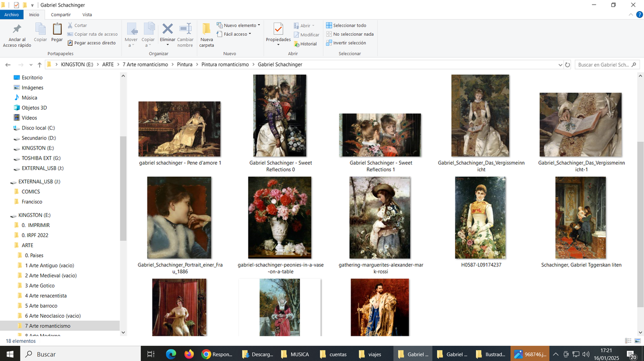Click the Nueva carpeta icon
Screen dimensions: 644x361
pyautogui.click(x=206, y=29)
